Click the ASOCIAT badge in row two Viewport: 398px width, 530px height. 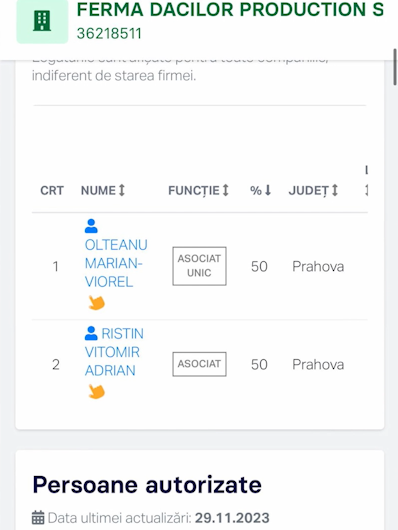point(199,364)
